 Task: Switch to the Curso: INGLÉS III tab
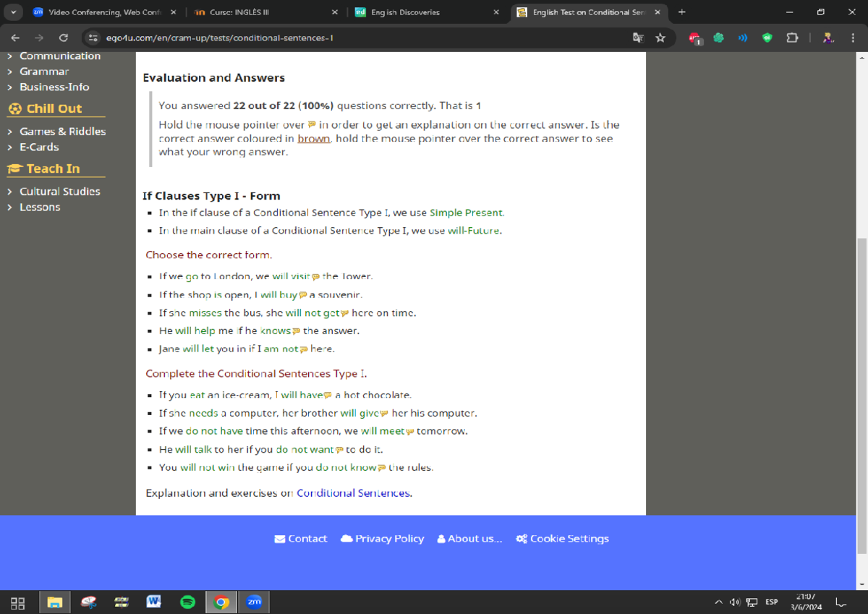260,12
